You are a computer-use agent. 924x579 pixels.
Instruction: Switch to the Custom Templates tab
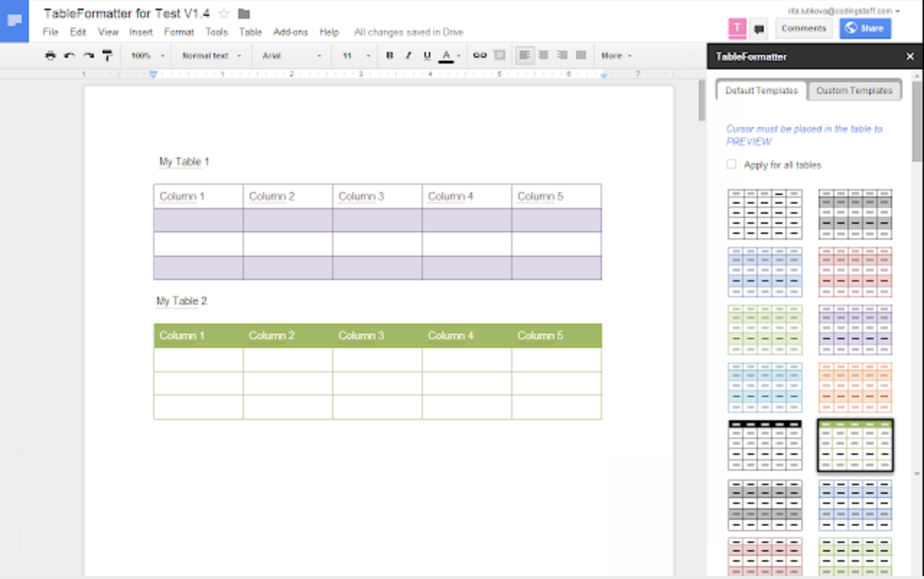click(855, 90)
